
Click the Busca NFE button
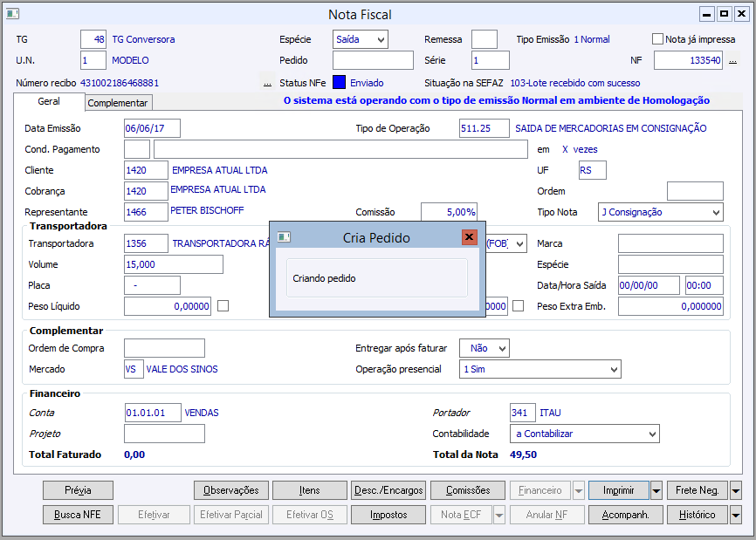[78, 515]
